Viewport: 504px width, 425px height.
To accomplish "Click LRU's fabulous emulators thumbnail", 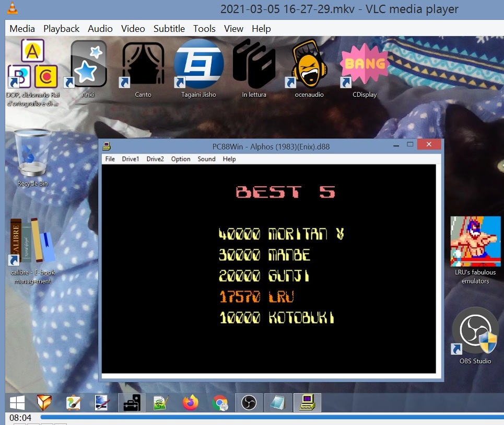I will point(475,242).
